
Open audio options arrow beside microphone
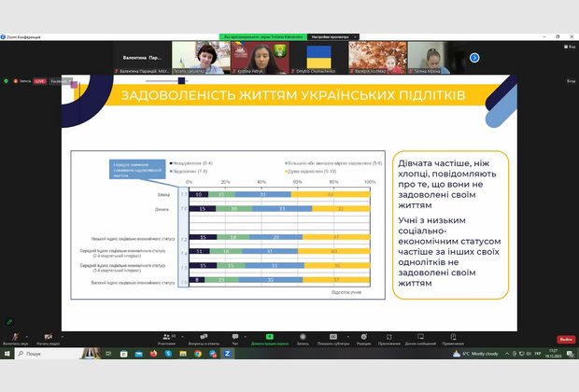point(26,337)
